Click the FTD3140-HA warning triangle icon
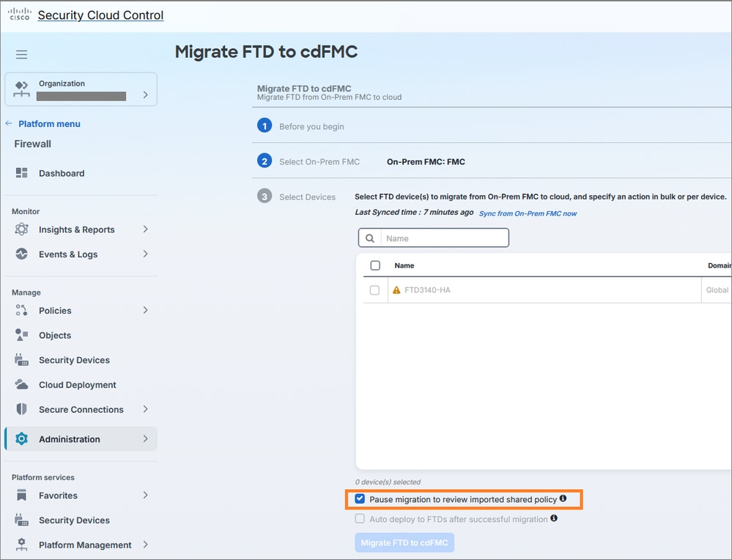Screen dimensions: 732x560 click(396, 290)
